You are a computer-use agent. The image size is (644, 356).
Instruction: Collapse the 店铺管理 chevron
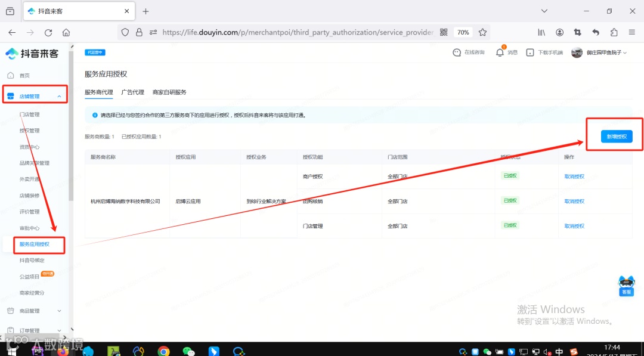click(59, 97)
